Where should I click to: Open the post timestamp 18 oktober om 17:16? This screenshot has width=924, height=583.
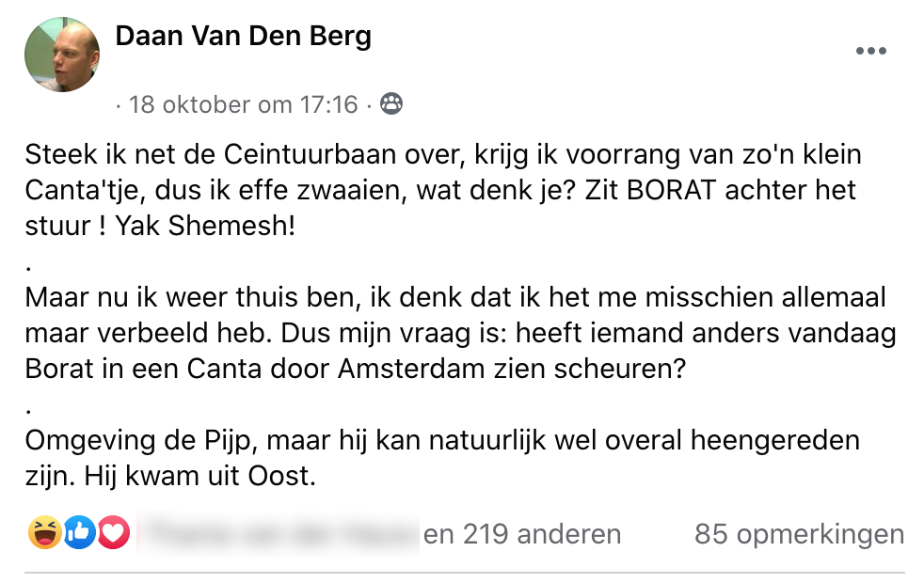pyautogui.click(x=244, y=104)
